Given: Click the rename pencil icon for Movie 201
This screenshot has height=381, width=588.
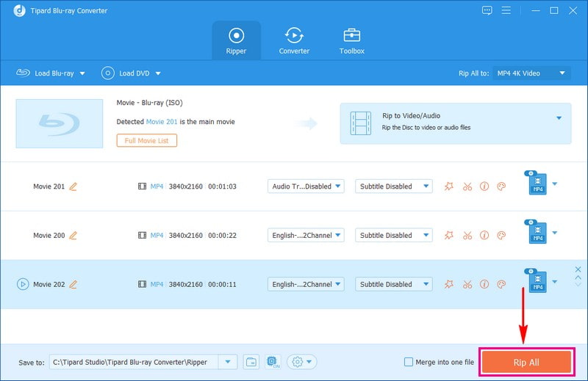Looking at the screenshot, I should coord(73,186).
